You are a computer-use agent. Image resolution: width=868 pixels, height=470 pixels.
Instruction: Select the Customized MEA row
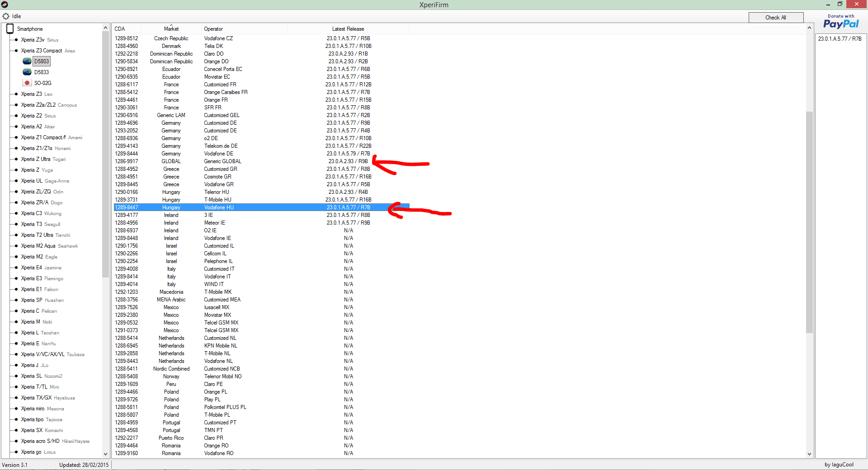[x=261, y=300]
